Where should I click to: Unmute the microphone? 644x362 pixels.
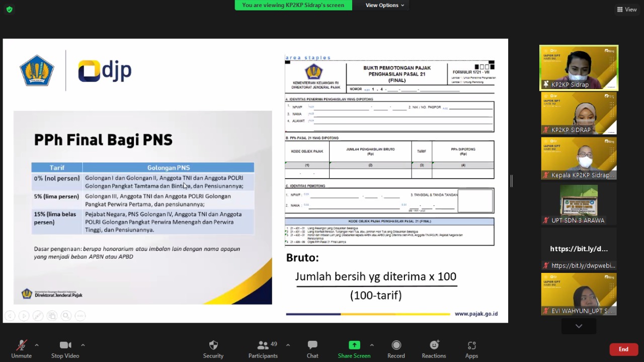(x=21, y=349)
